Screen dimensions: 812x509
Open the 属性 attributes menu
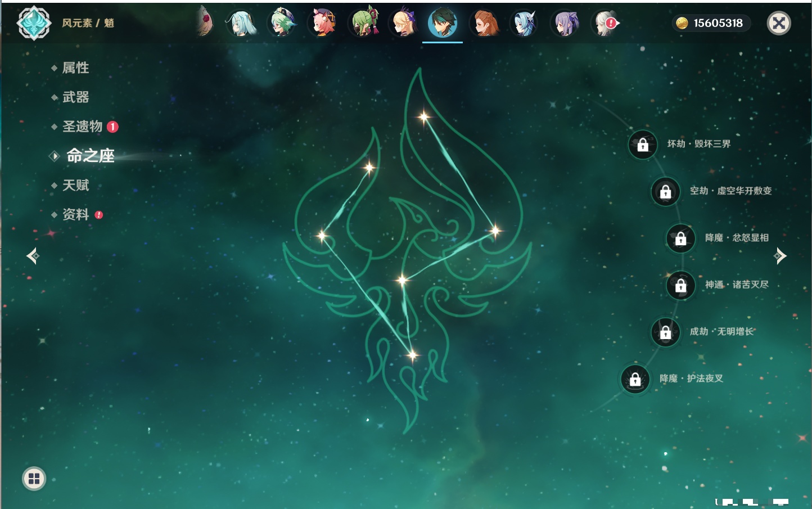(x=75, y=68)
